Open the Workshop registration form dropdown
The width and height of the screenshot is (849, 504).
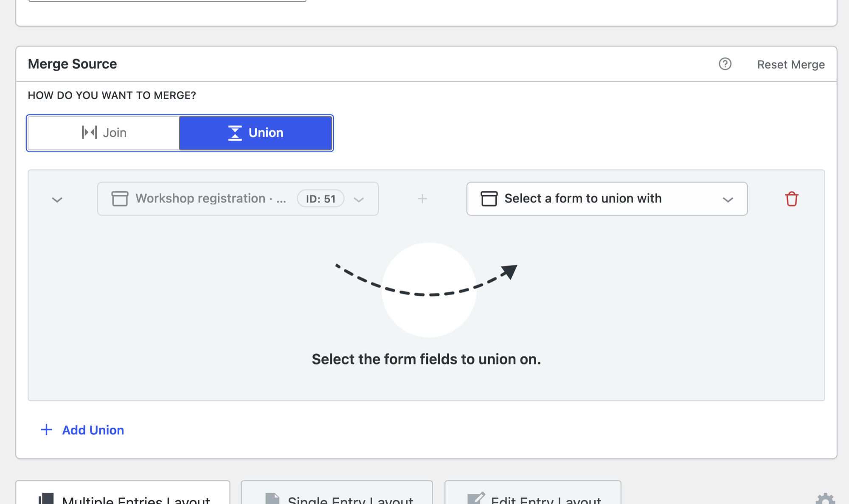(238, 199)
